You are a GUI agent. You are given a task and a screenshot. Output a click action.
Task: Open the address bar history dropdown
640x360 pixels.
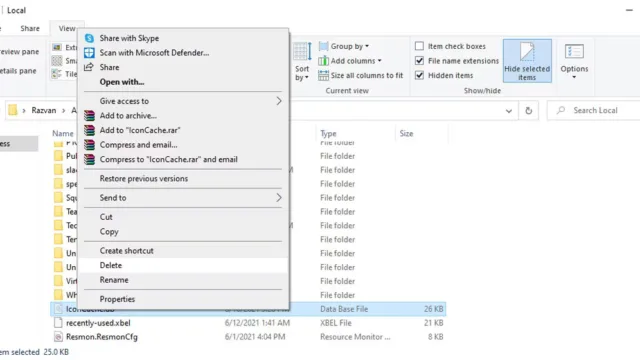[509, 111]
